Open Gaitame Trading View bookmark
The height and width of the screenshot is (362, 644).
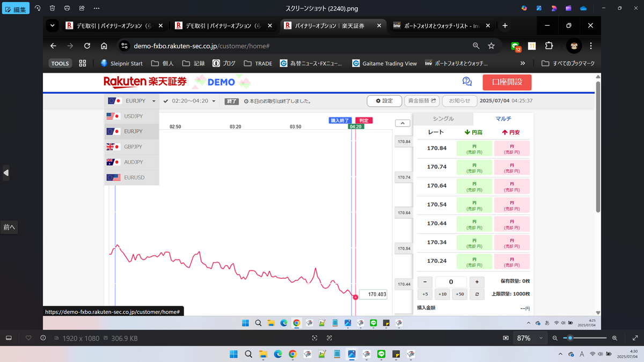click(385, 63)
